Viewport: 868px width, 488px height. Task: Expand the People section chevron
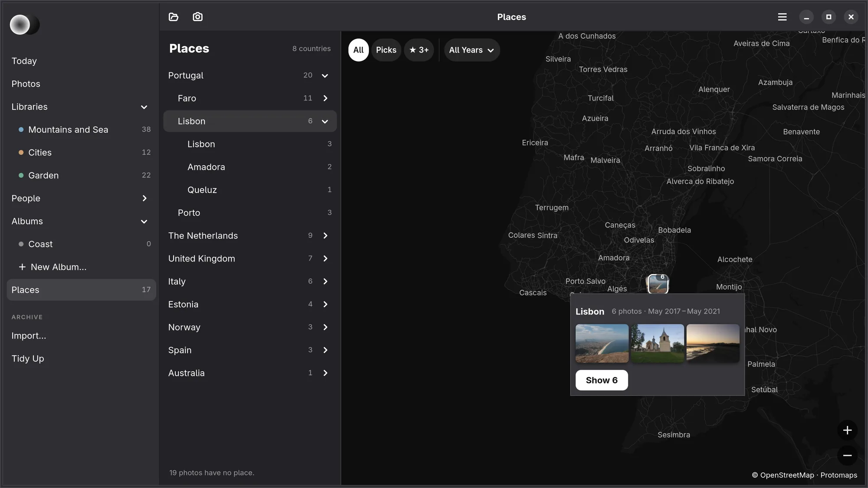click(145, 198)
